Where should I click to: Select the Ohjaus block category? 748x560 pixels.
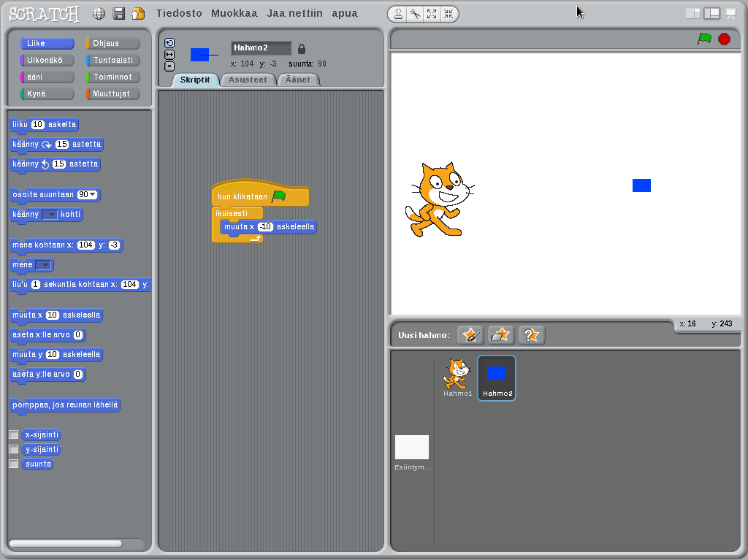[112, 43]
